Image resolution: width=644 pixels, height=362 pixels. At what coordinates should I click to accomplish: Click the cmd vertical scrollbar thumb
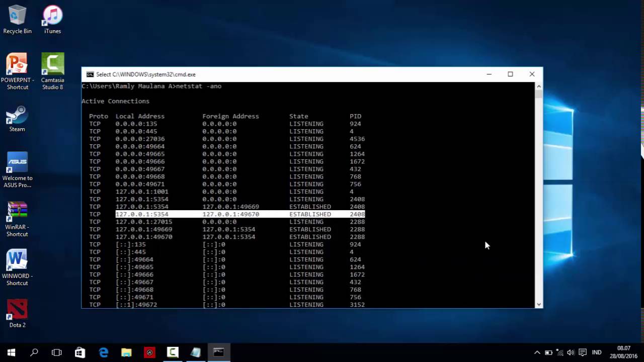pos(539,94)
